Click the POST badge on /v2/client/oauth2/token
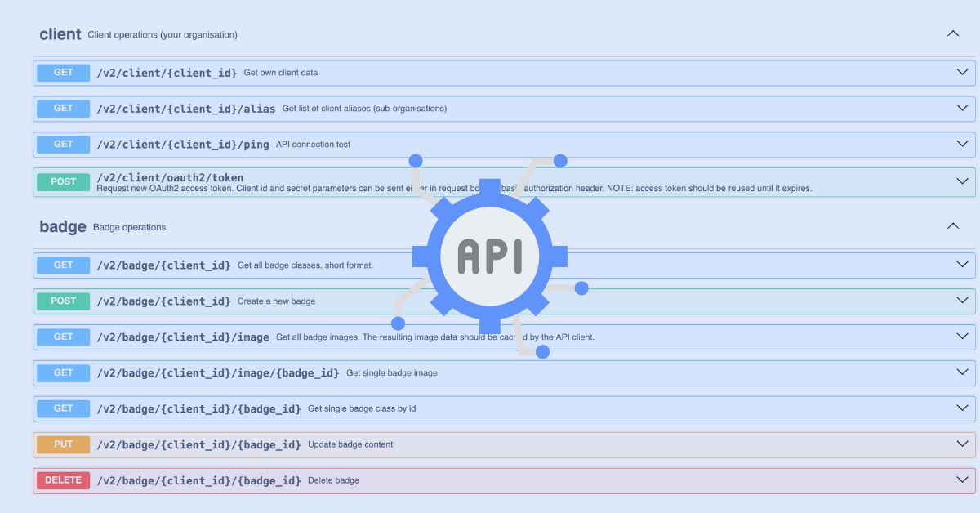 click(x=63, y=181)
